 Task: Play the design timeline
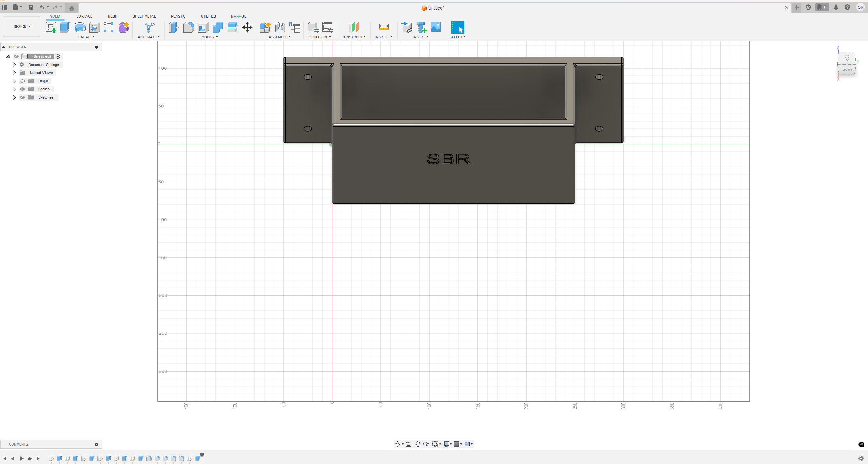[21, 459]
